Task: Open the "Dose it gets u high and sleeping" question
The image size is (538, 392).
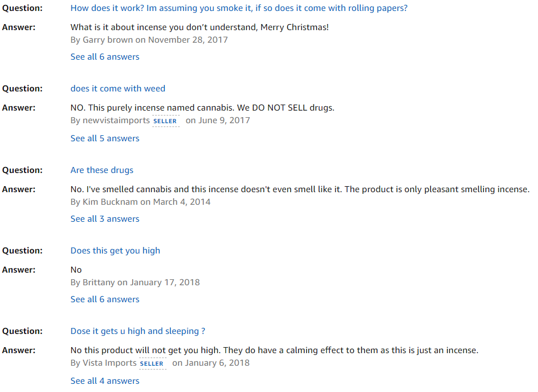Action: pos(138,331)
